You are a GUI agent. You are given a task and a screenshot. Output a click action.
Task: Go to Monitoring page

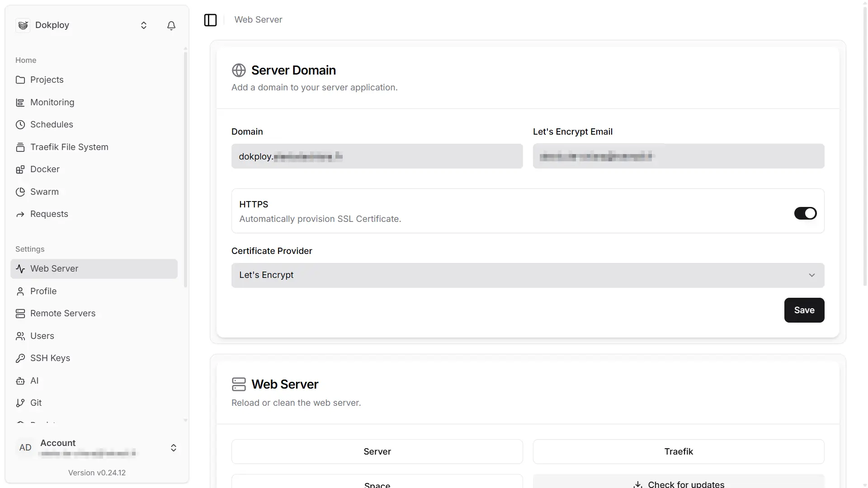click(x=94, y=103)
